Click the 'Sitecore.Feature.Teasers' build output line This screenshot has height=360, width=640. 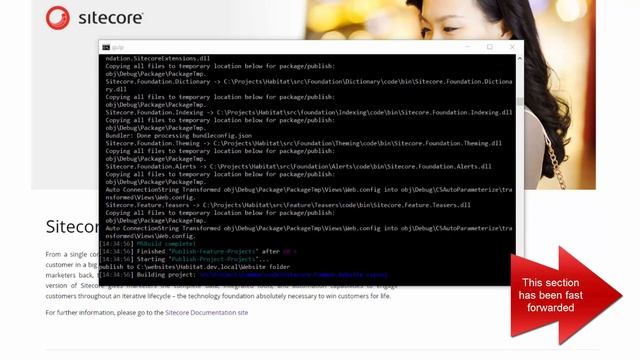click(288, 205)
